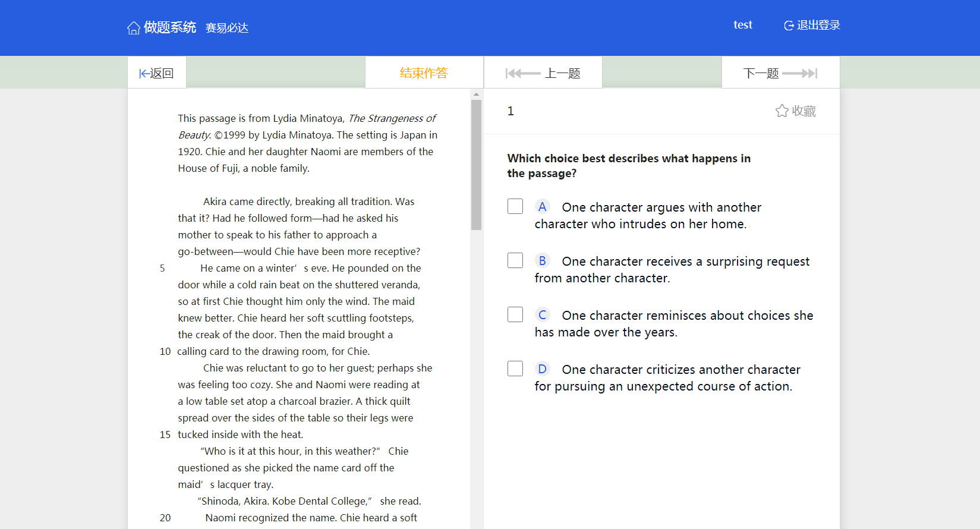Click the passage scrollbar up arrow
The image size is (980, 529).
[476, 94]
